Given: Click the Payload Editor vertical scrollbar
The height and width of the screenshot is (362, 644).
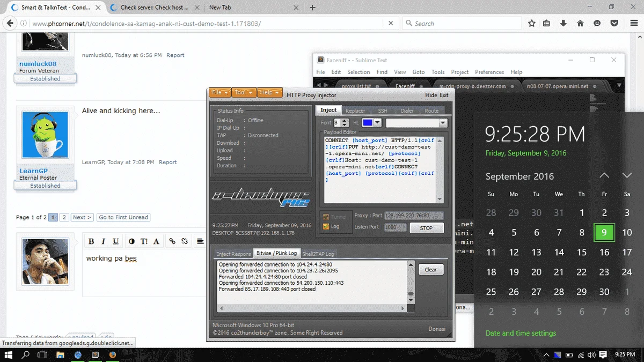Looking at the screenshot, I should [x=440, y=169].
